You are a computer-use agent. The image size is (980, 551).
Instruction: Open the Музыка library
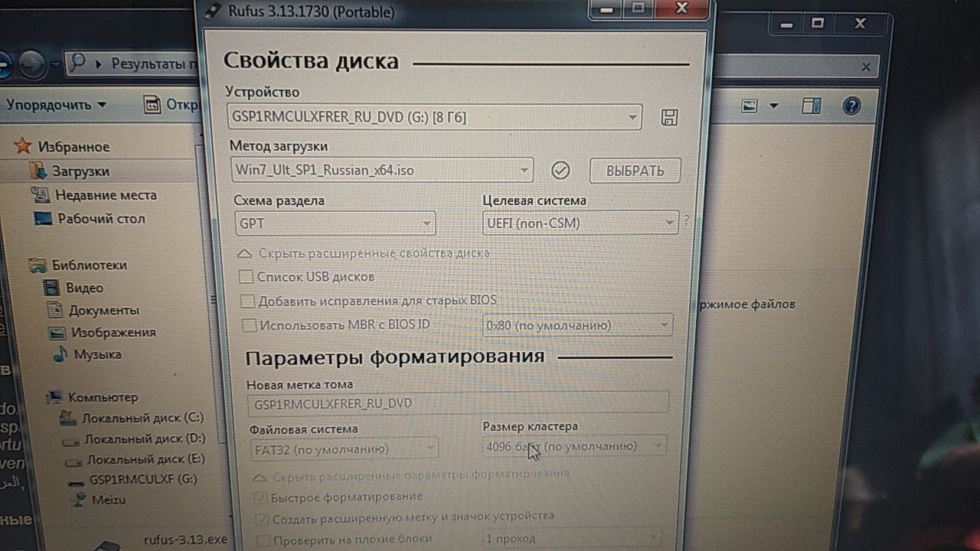pyautogui.click(x=87, y=354)
